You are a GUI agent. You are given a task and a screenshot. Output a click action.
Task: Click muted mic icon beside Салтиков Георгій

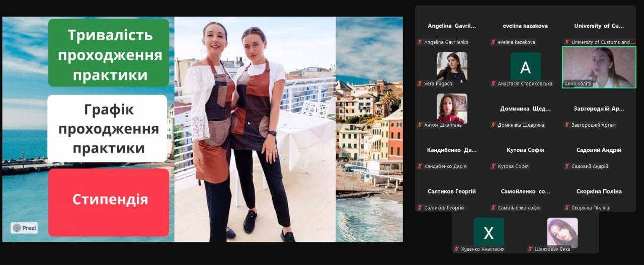point(420,208)
